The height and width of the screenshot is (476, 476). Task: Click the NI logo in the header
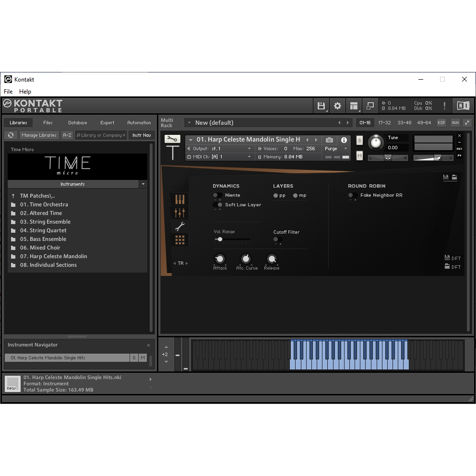pyautogui.click(x=463, y=106)
